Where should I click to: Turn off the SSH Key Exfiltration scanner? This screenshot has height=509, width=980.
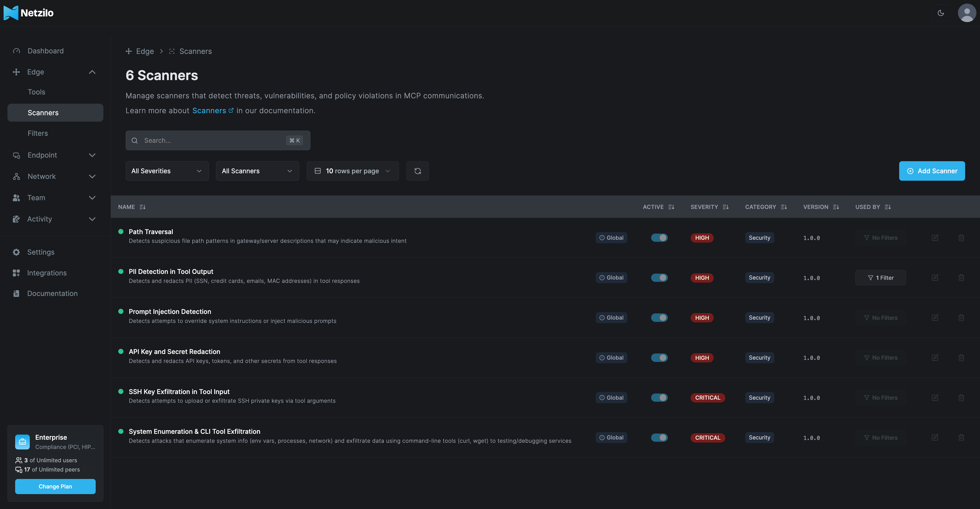659,397
